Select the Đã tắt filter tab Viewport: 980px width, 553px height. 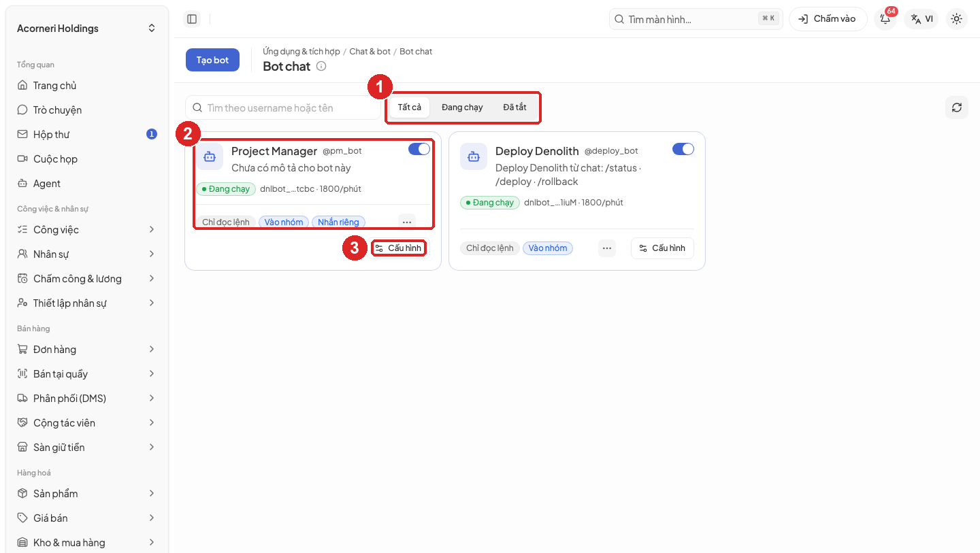tap(514, 107)
